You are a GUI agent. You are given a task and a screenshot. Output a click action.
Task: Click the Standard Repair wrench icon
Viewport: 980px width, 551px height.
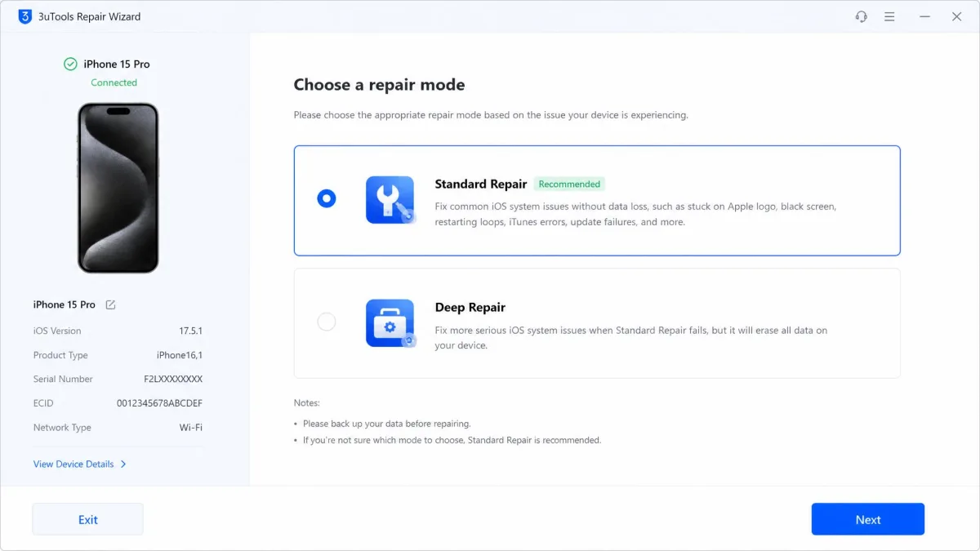[390, 200]
